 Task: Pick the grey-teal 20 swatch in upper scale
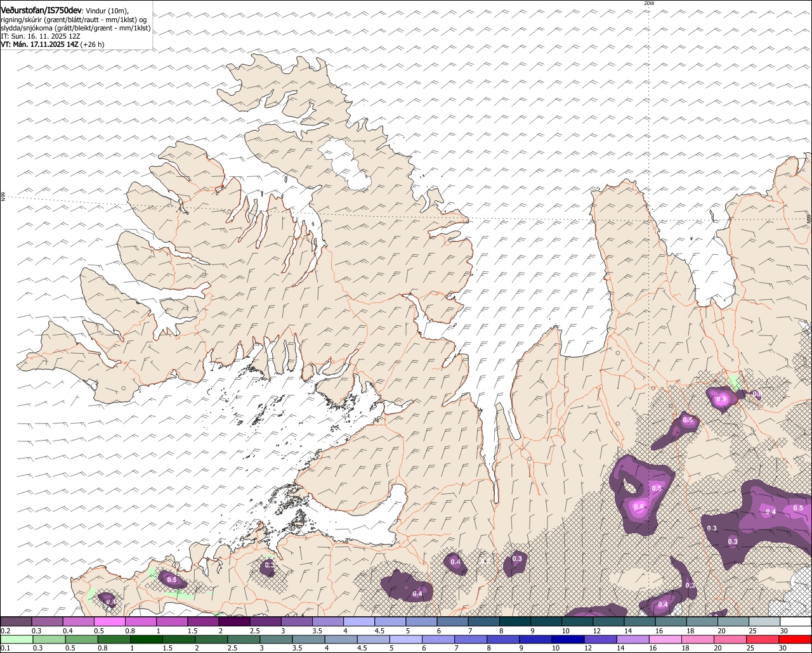point(734,621)
